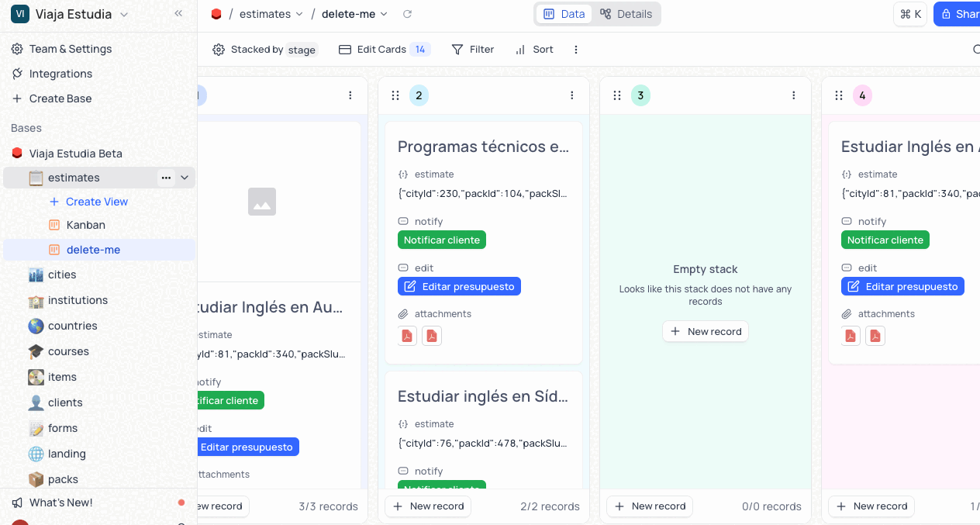
Task: Open toolbar more options next to Sort
Action: [x=576, y=50]
